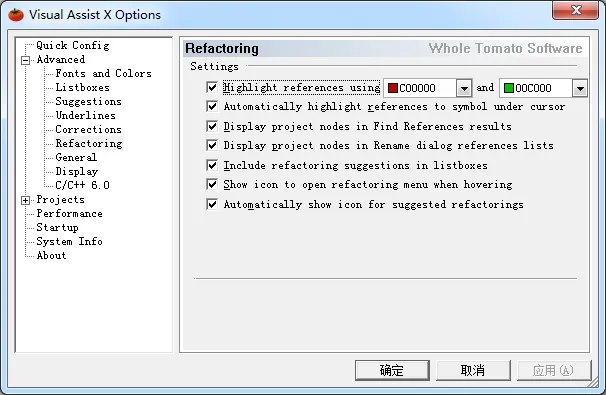Select the Quick Config tree item
606x395 pixels.
(x=73, y=46)
